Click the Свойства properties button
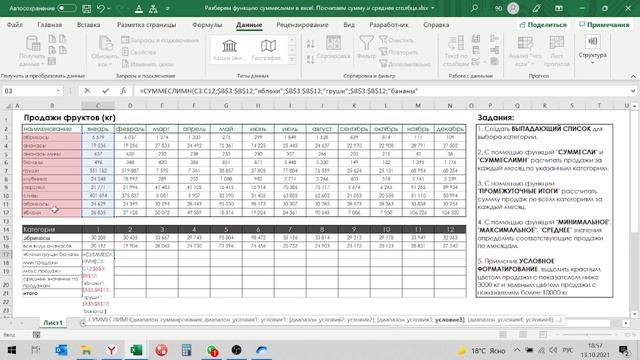Image resolution: width=640 pixels, height=360 pixels. coord(139,52)
